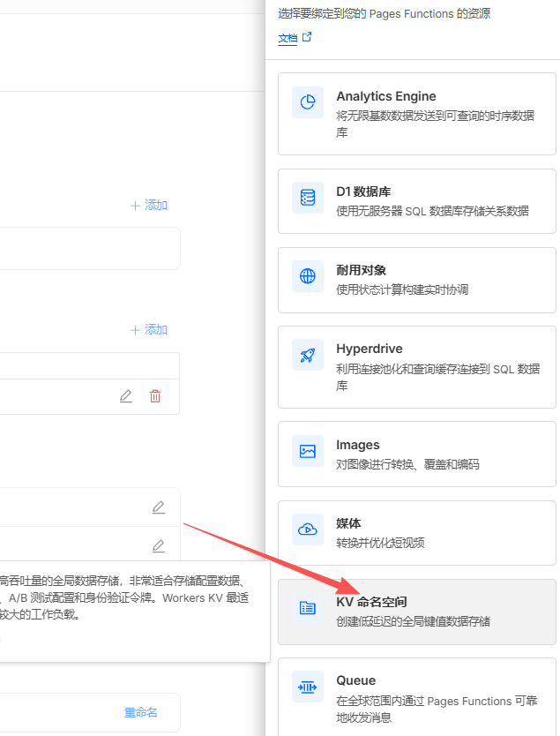The image size is (560, 736).
Task: Click the text 转换并优化短视频
Action: pos(380,543)
